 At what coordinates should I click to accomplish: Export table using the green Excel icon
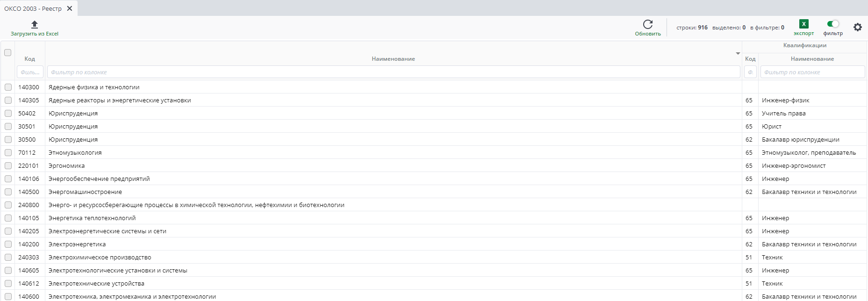click(803, 24)
